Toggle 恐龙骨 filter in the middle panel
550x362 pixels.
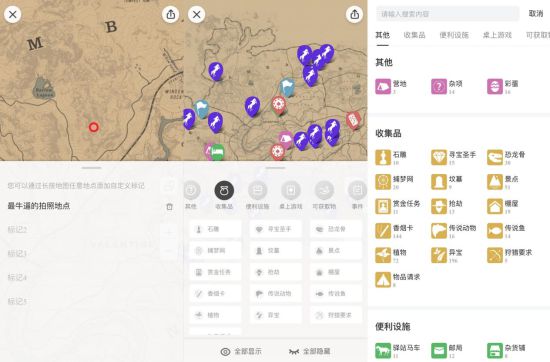coord(336,229)
